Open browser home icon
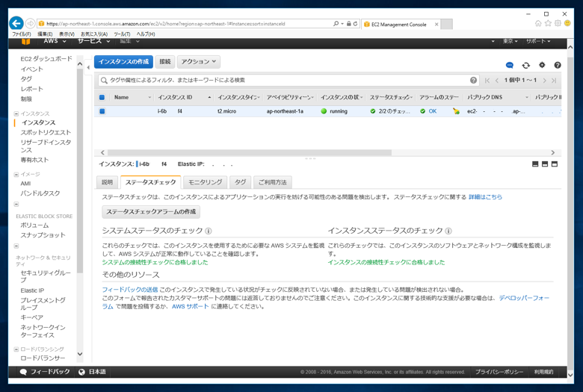The height and width of the screenshot is (392, 583). coord(538,23)
